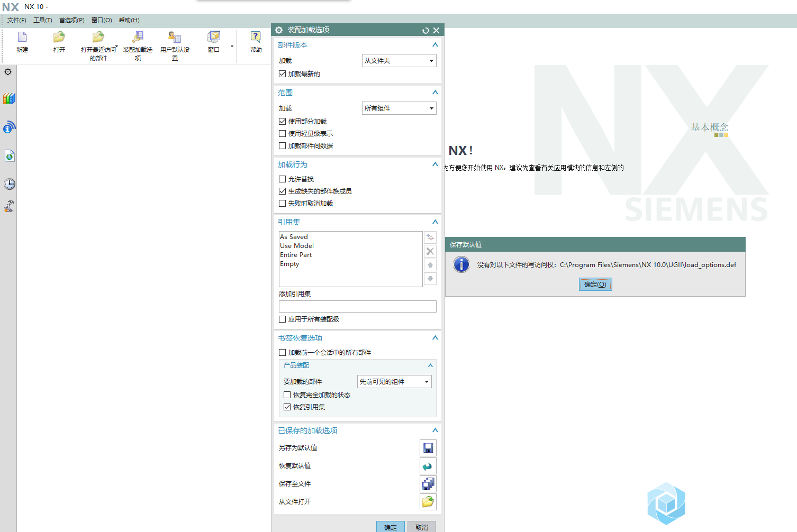
Task: Toggle 加载最新的 checkbox
Action: coord(282,74)
